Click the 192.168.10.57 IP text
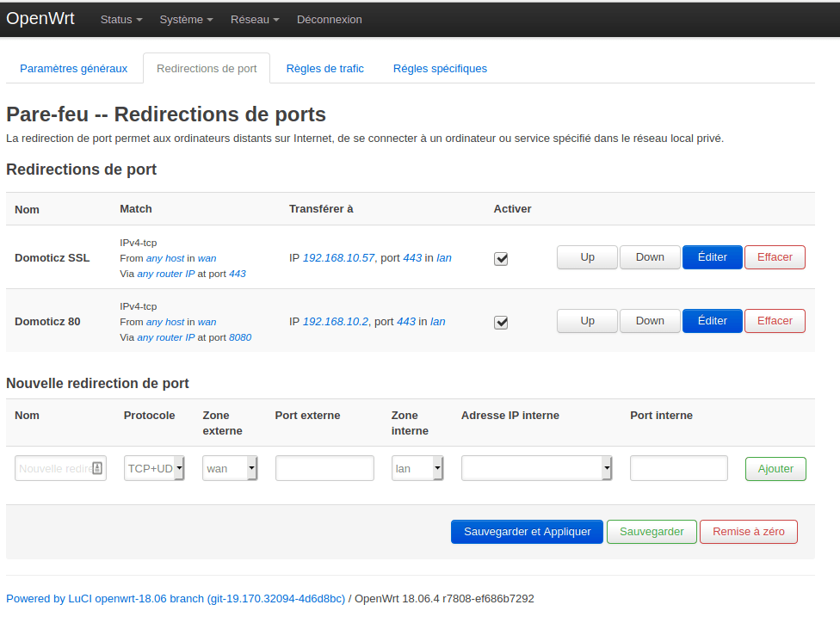 click(338, 257)
